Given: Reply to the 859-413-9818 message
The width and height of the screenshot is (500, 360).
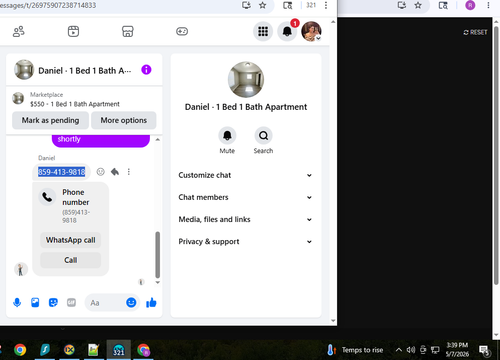Looking at the screenshot, I should [x=115, y=172].
